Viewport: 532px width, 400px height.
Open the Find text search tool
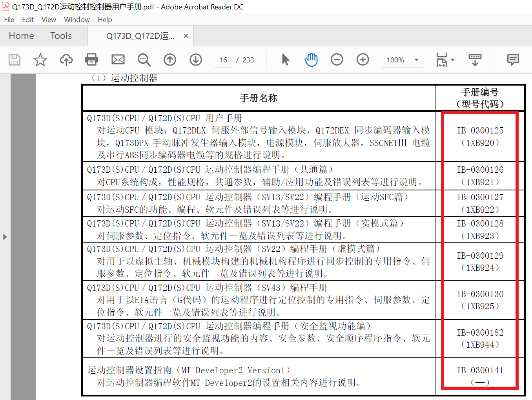point(144,60)
